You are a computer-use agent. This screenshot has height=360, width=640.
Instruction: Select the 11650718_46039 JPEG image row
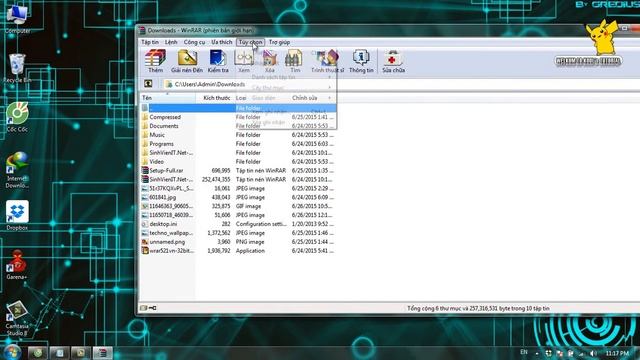[238, 215]
